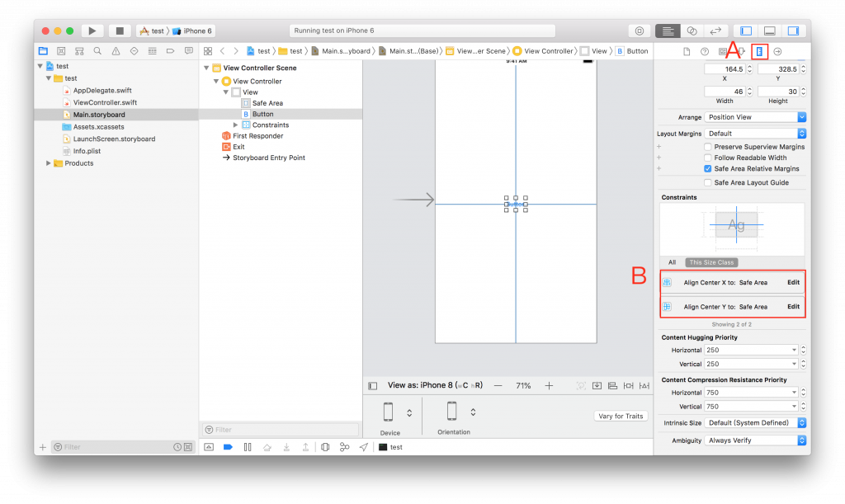The width and height of the screenshot is (845, 504).
Task: Select Safe Area in document outline
Action: (x=267, y=103)
